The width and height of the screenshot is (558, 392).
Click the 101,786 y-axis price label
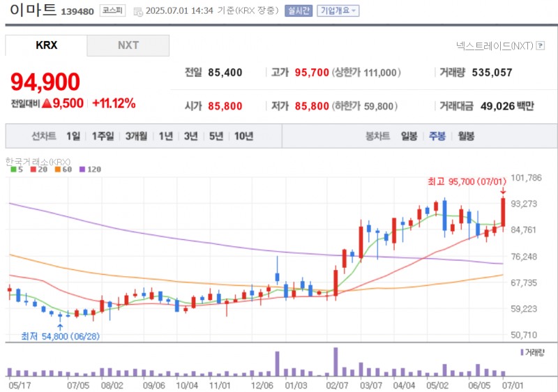point(527,177)
